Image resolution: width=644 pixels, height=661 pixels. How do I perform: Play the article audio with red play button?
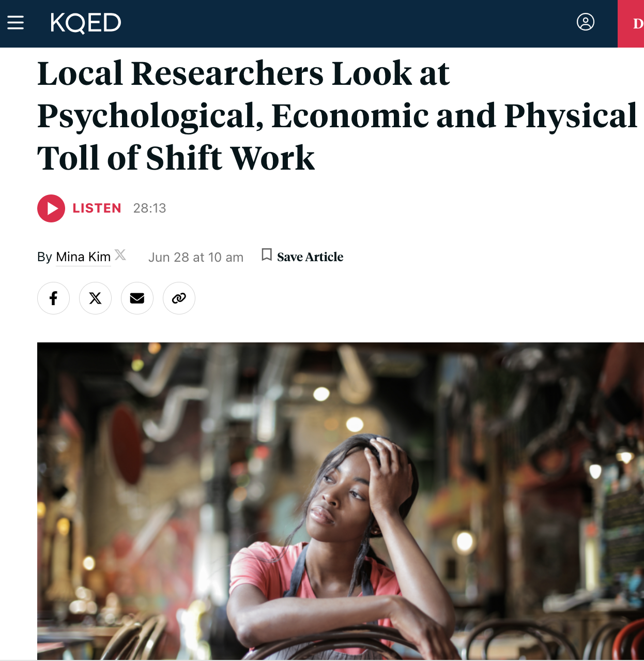coord(51,208)
